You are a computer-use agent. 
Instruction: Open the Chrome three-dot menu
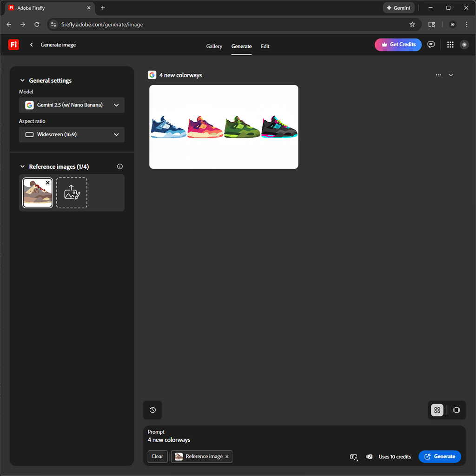pyautogui.click(x=467, y=25)
